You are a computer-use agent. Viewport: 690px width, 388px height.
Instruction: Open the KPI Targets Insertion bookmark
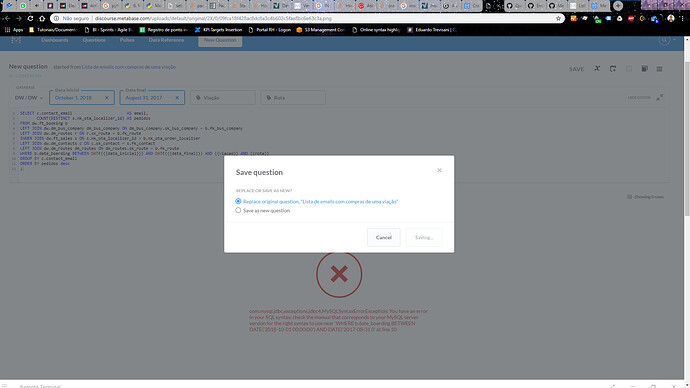219,30
